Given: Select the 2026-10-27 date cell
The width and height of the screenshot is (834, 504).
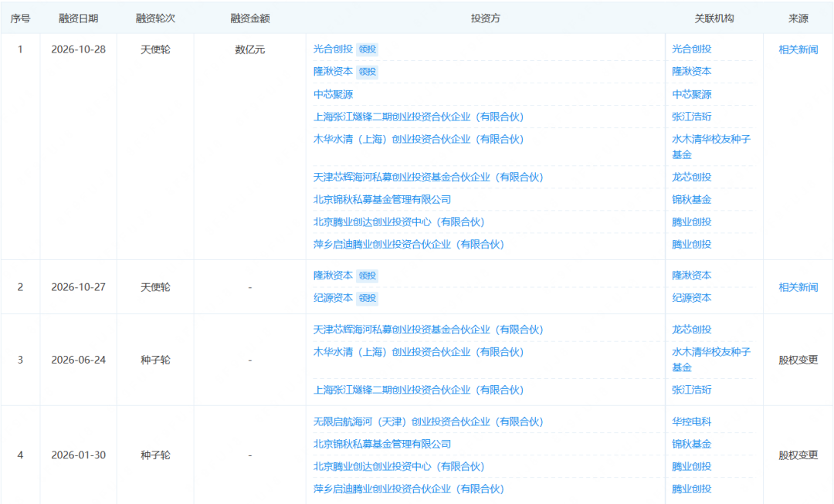Looking at the screenshot, I should (78, 287).
